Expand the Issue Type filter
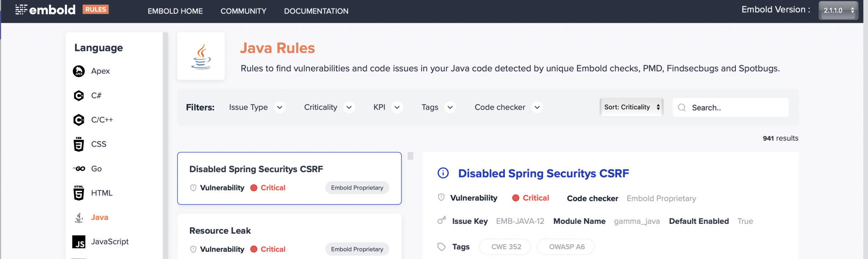This screenshot has width=868, height=259. (x=256, y=108)
